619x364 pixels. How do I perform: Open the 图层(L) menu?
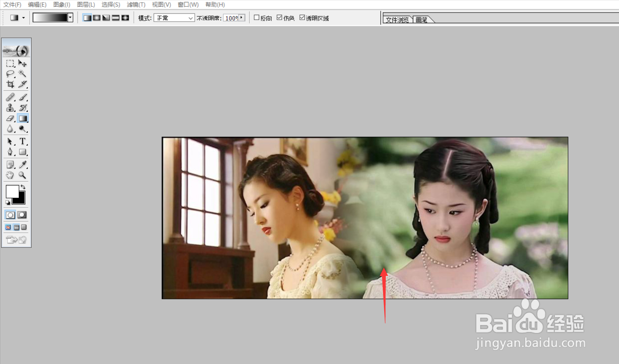(x=86, y=5)
